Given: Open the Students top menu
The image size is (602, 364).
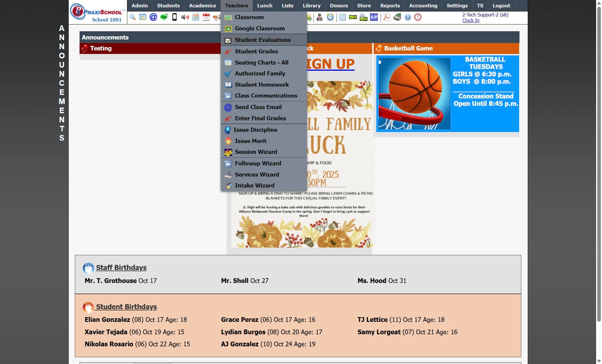Looking at the screenshot, I should click(168, 6).
